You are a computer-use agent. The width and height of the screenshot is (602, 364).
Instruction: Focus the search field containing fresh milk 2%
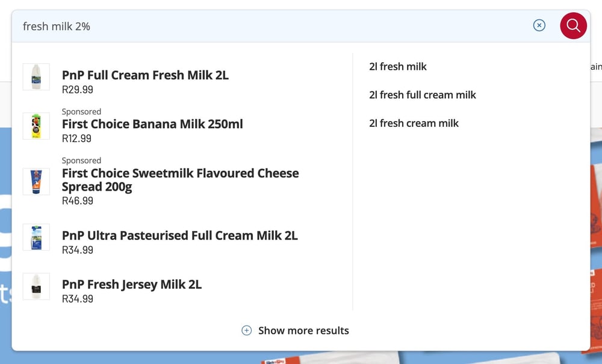tap(268, 26)
